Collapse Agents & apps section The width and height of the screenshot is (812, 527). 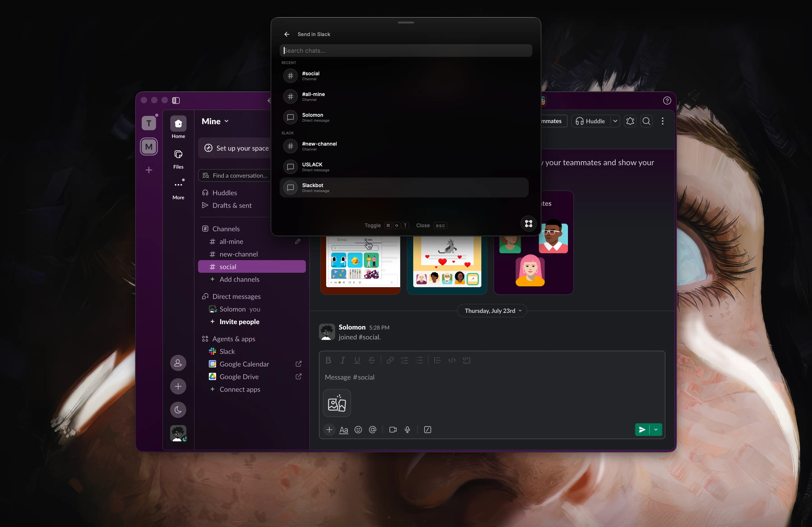pyautogui.click(x=234, y=339)
